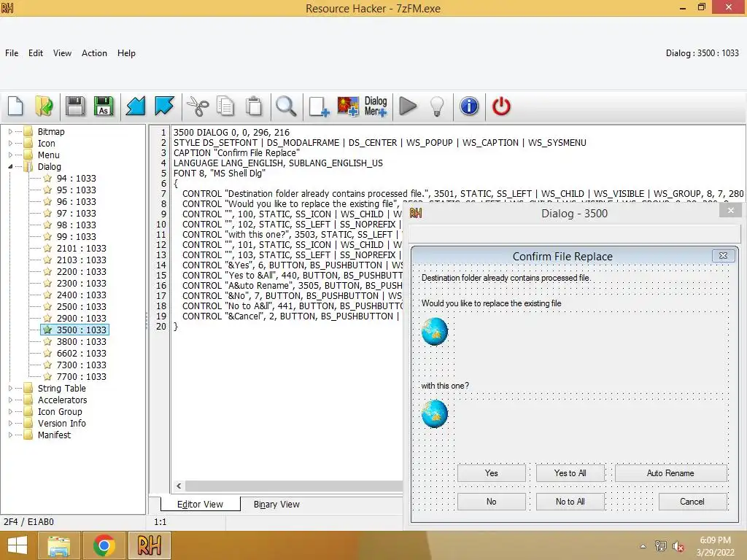Select dialog resource 6602 : 1033
The width and height of the screenshot is (747, 560).
coord(82,354)
